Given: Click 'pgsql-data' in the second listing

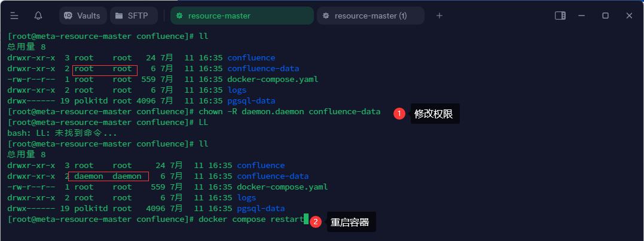Looking at the screenshot, I should 261,209.
